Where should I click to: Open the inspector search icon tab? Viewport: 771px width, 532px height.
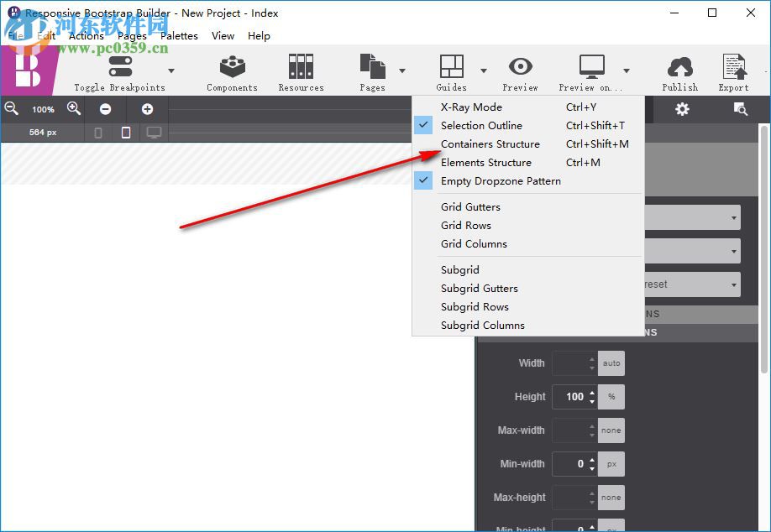pos(740,108)
